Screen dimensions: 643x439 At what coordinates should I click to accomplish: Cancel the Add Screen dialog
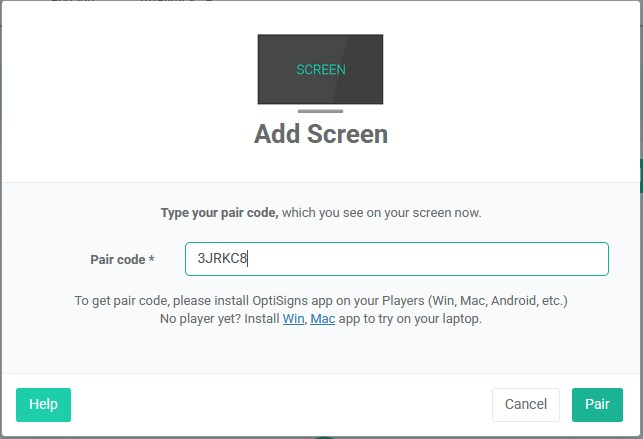tap(526, 405)
